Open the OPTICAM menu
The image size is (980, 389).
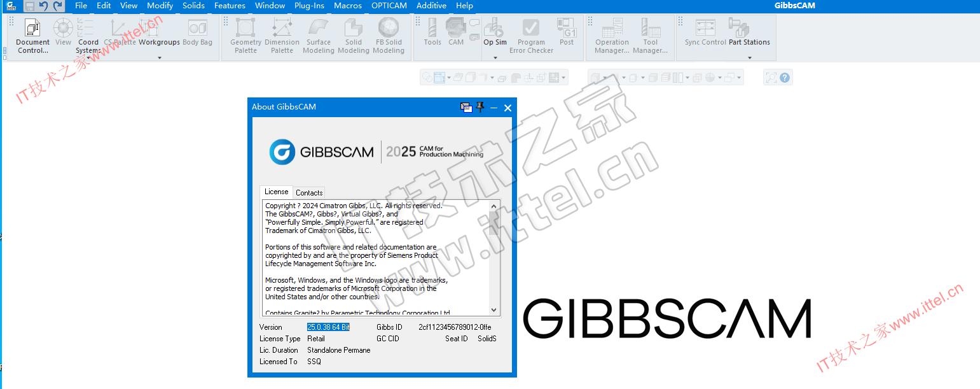(389, 6)
